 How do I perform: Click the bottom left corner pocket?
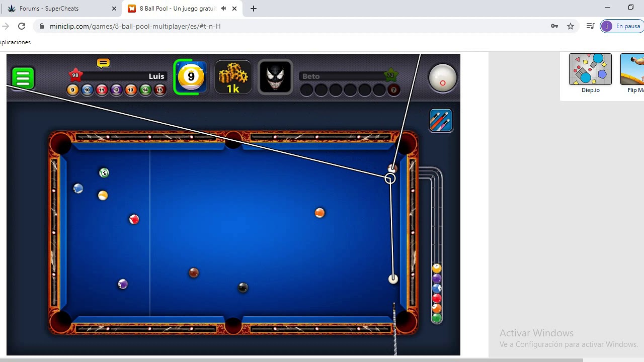pyautogui.click(x=61, y=322)
